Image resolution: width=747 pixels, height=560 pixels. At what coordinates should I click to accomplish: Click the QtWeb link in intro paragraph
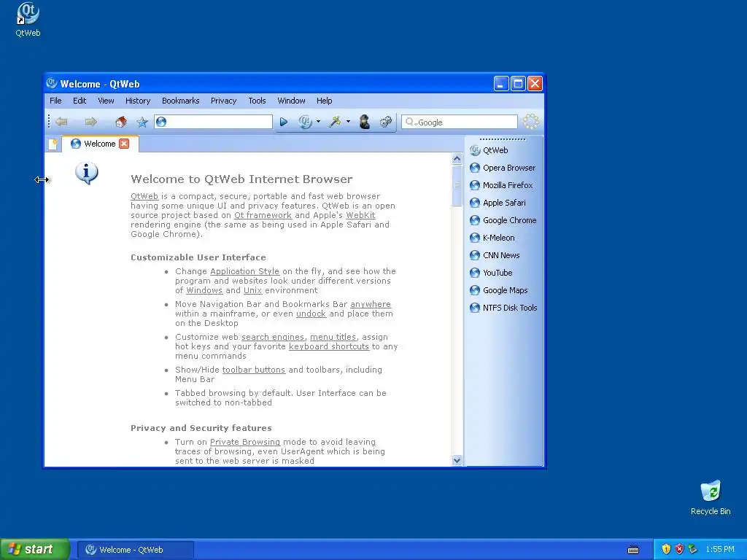pos(144,196)
